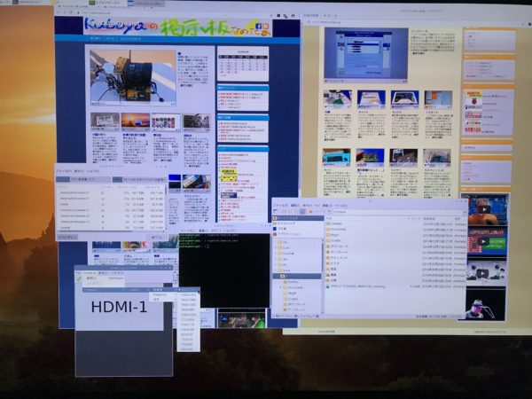The width and height of the screenshot is (532, 399).
Task: Choose 720x576 from the resolution list
Action: [188, 340]
